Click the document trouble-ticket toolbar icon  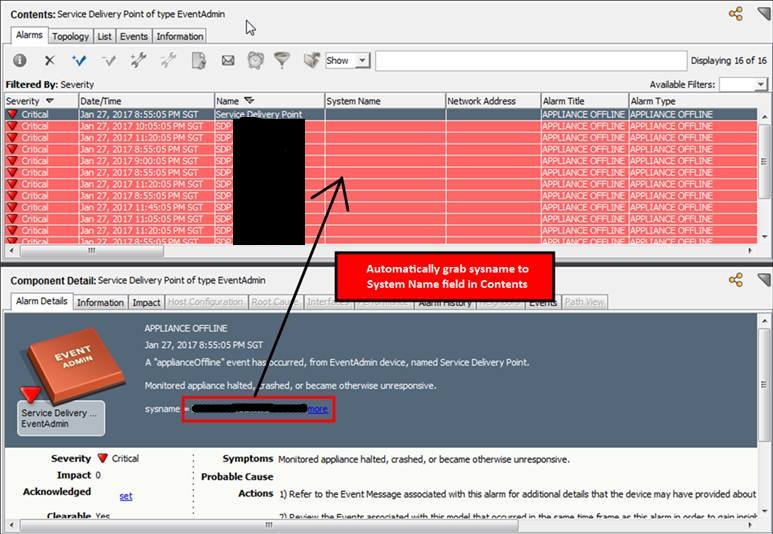[199, 61]
